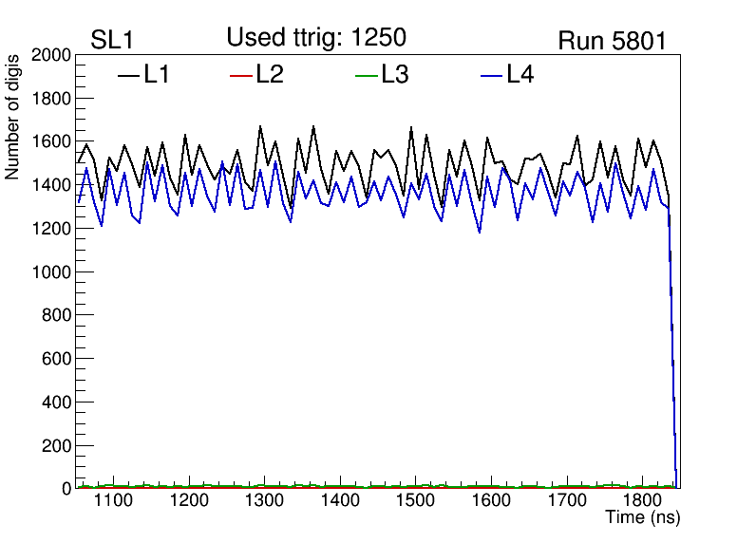Click the red L2 legend line sample
Screen dimensions: 756x543
242,75
